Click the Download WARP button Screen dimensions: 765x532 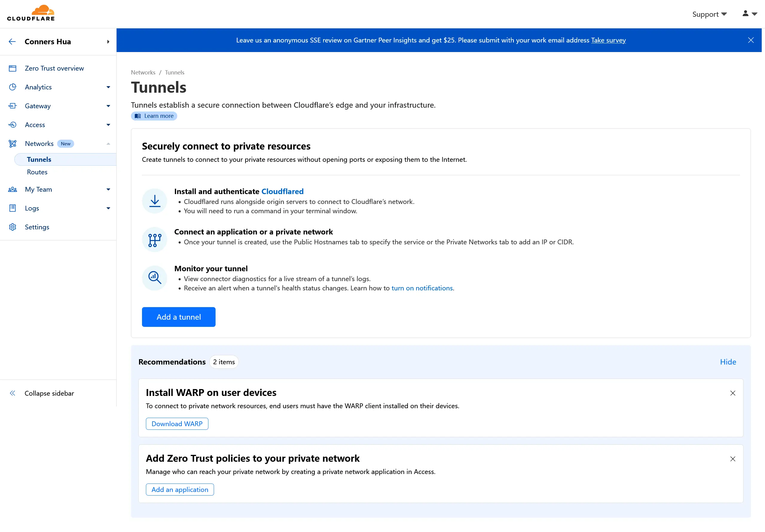(177, 424)
